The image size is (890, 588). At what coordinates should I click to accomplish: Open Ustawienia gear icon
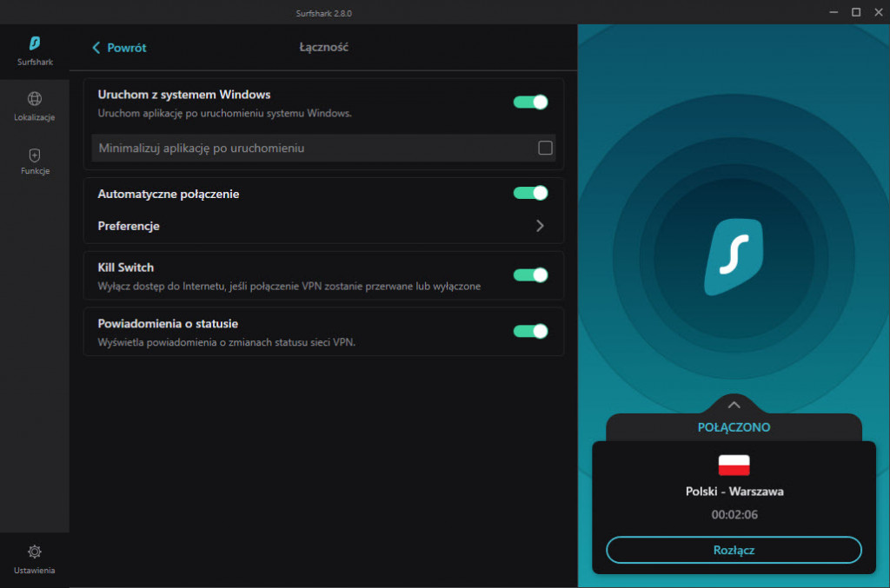(35, 552)
